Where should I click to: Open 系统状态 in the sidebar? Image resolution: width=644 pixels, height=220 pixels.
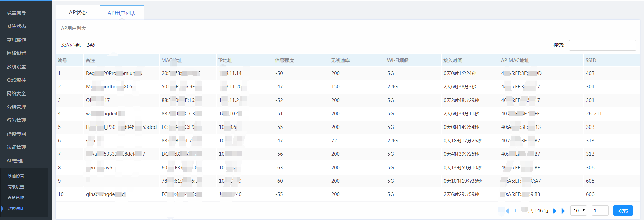tap(16, 26)
